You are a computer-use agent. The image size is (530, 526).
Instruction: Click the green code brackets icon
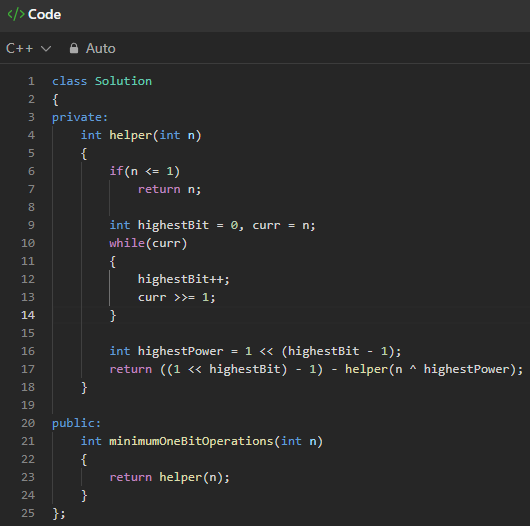coord(16,15)
